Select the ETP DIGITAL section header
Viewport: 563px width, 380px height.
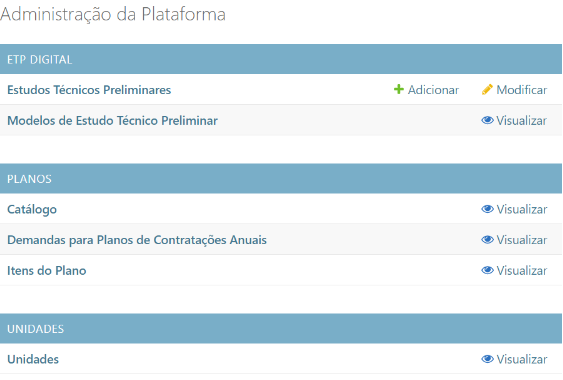point(281,59)
